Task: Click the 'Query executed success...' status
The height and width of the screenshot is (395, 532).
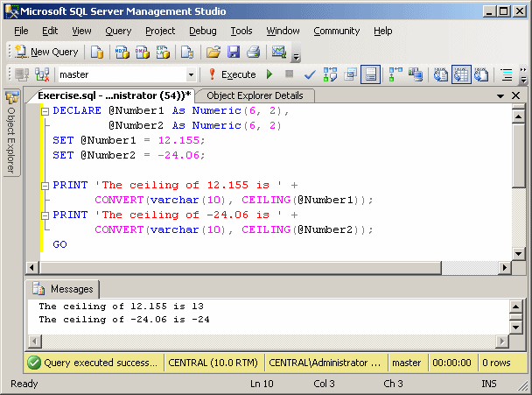Action: (94, 363)
